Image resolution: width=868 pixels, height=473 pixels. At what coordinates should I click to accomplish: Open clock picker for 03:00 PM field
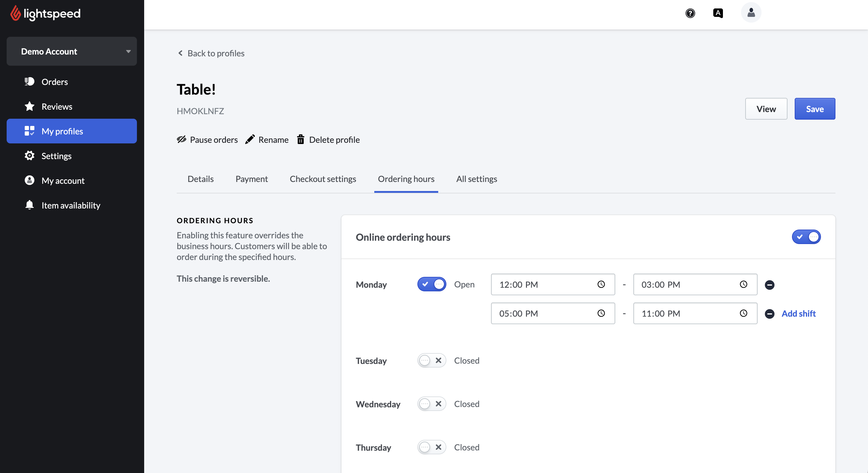743,284
